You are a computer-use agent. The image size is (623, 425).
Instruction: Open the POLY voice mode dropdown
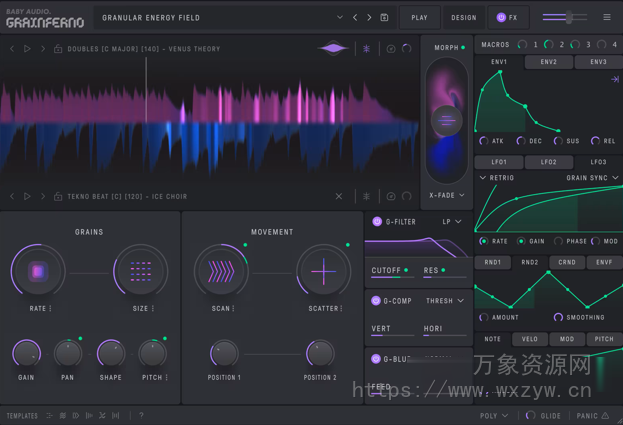tap(494, 415)
